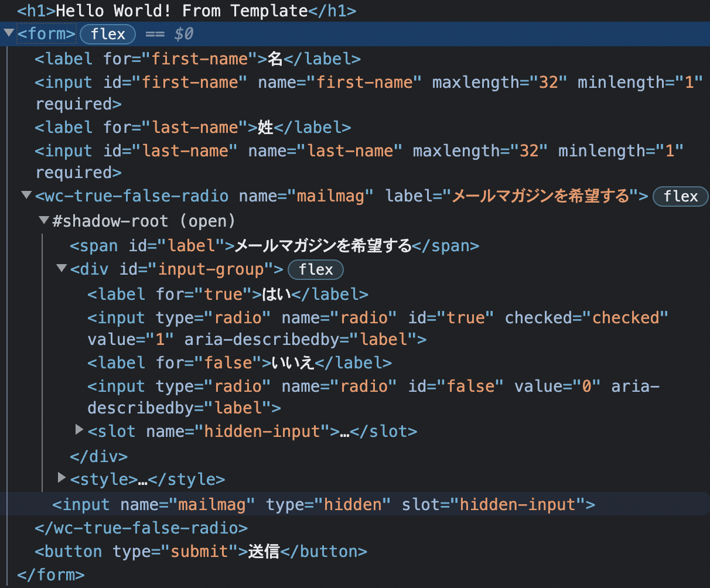The image size is (710, 588).
Task: Click the == symbol next to the form tag
Action: [x=155, y=33]
